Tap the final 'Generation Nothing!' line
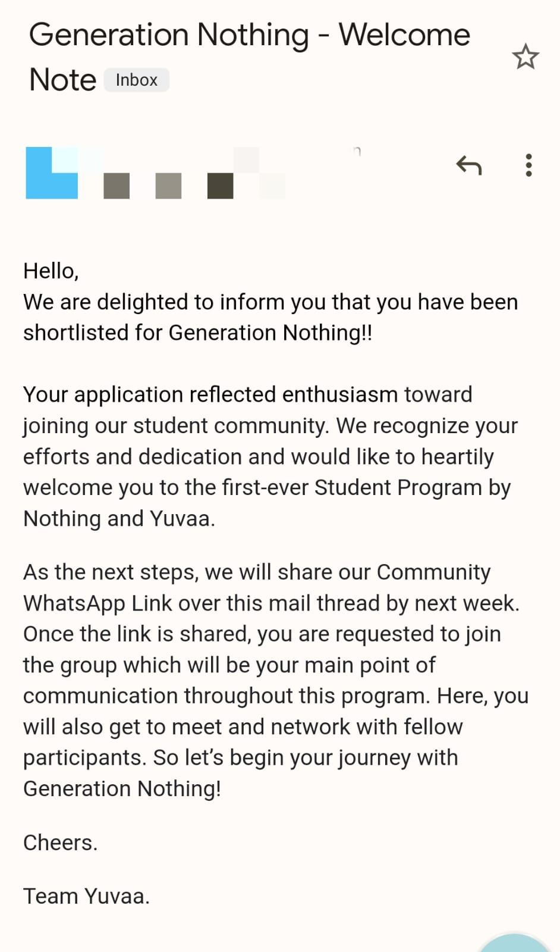This screenshot has width=560, height=952. coord(122,789)
